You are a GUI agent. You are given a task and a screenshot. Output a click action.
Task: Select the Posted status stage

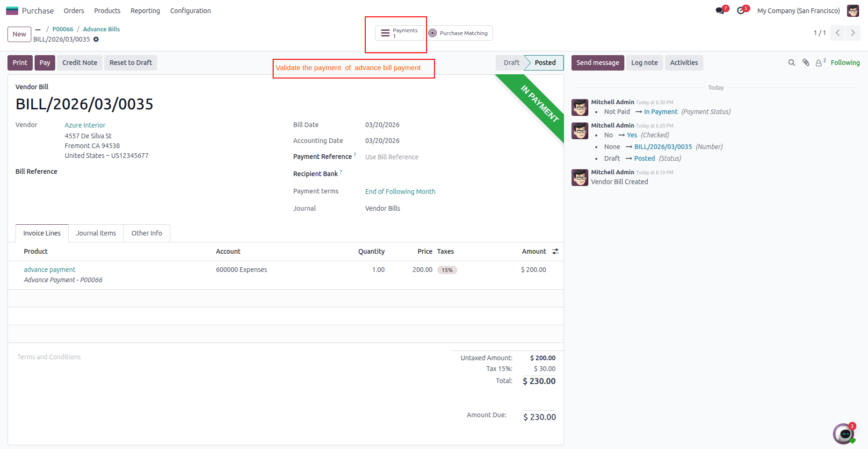pos(545,63)
